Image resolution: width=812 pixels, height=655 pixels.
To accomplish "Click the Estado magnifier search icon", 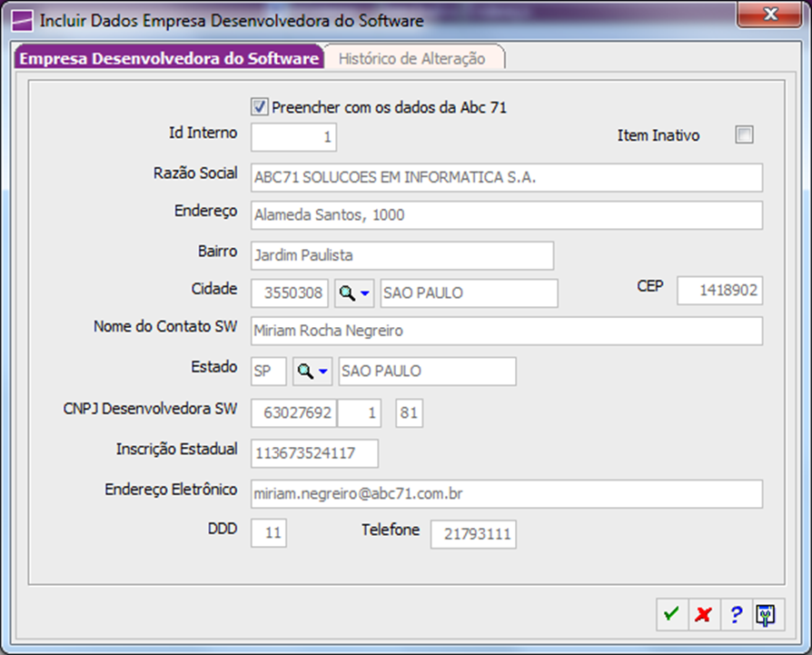I will [x=304, y=372].
